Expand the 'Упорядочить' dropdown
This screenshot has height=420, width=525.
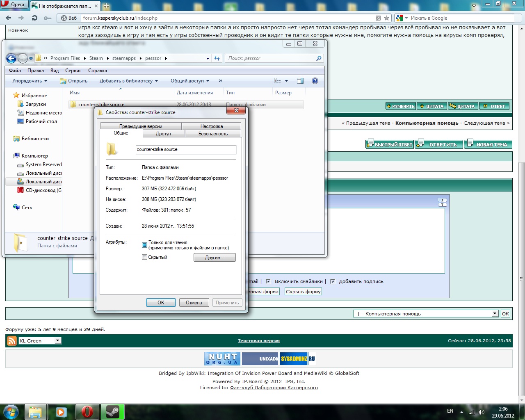[30, 81]
